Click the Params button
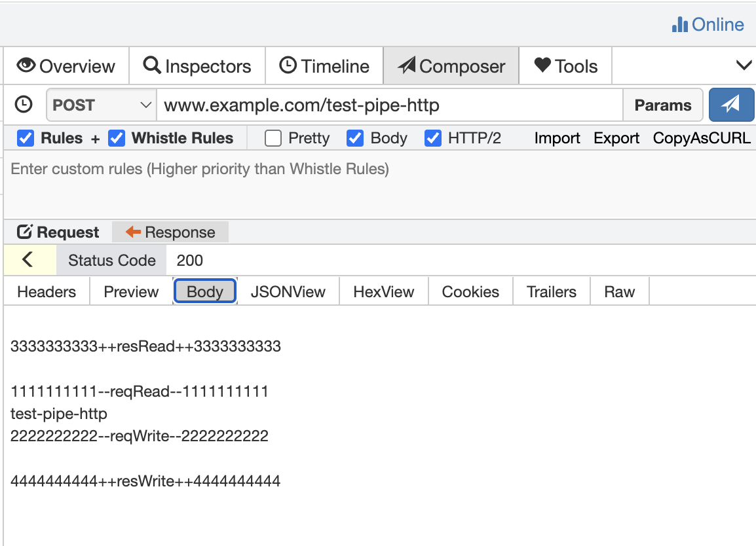The width and height of the screenshot is (756, 546). pos(662,105)
